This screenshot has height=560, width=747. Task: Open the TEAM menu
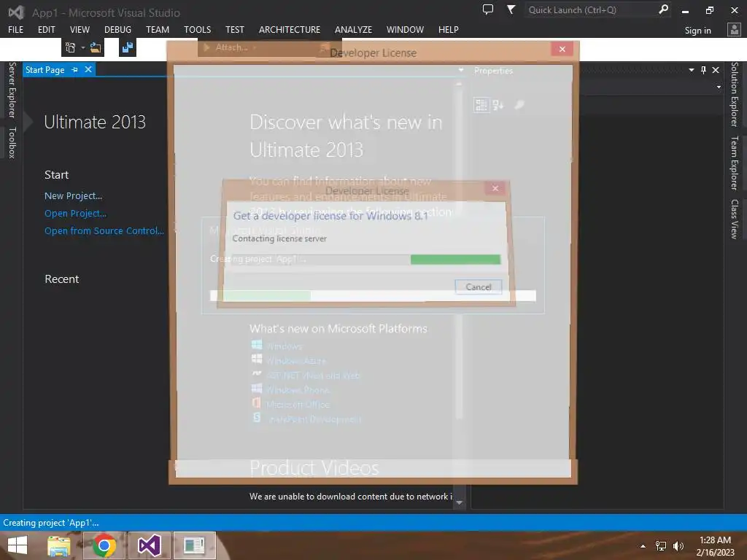(158, 29)
